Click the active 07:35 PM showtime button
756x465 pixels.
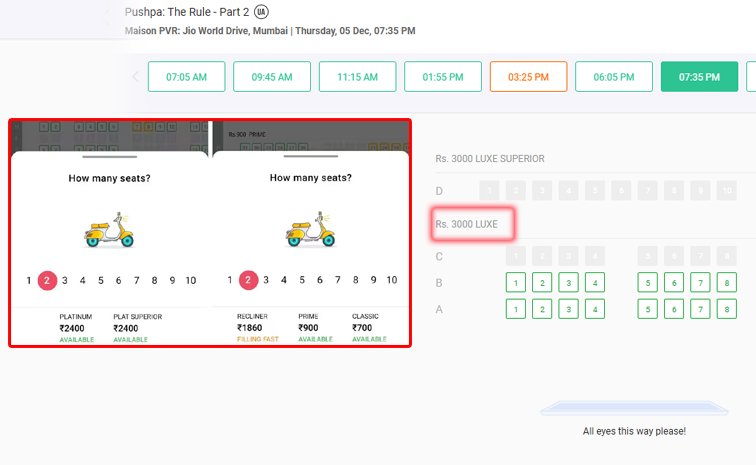coord(699,77)
